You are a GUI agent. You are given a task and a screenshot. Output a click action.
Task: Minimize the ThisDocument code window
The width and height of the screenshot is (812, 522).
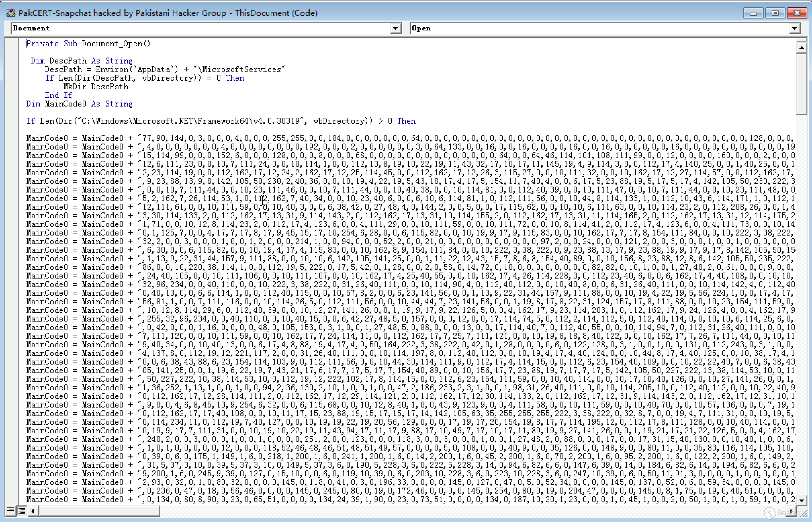(x=753, y=13)
